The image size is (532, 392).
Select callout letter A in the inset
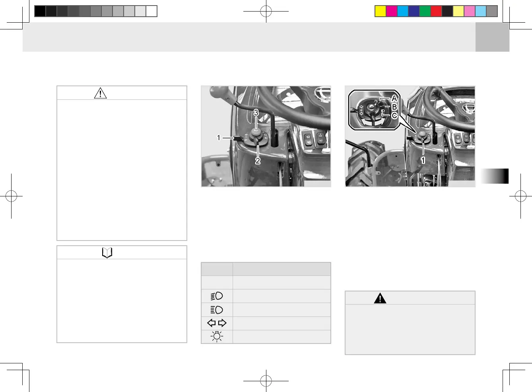pyautogui.click(x=394, y=98)
